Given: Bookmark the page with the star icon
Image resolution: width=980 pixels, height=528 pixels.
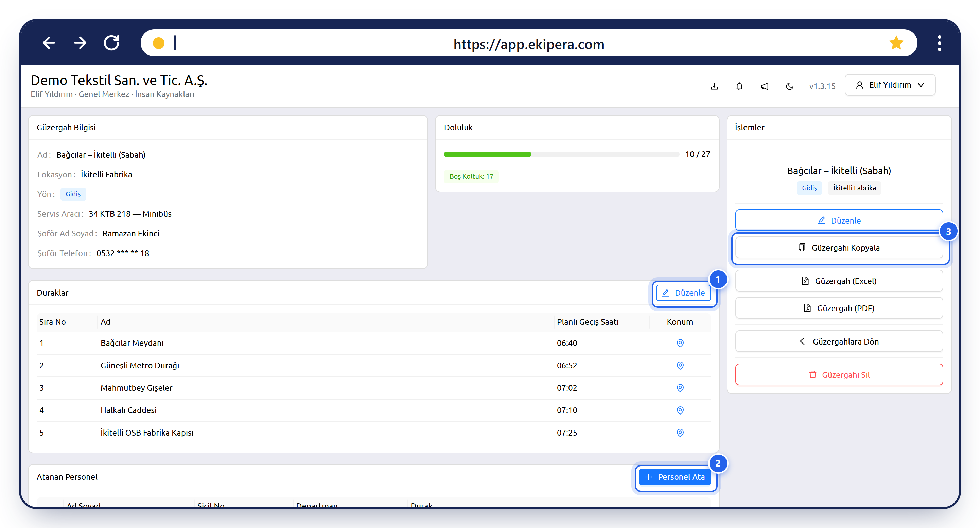Looking at the screenshot, I should (x=896, y=43).
